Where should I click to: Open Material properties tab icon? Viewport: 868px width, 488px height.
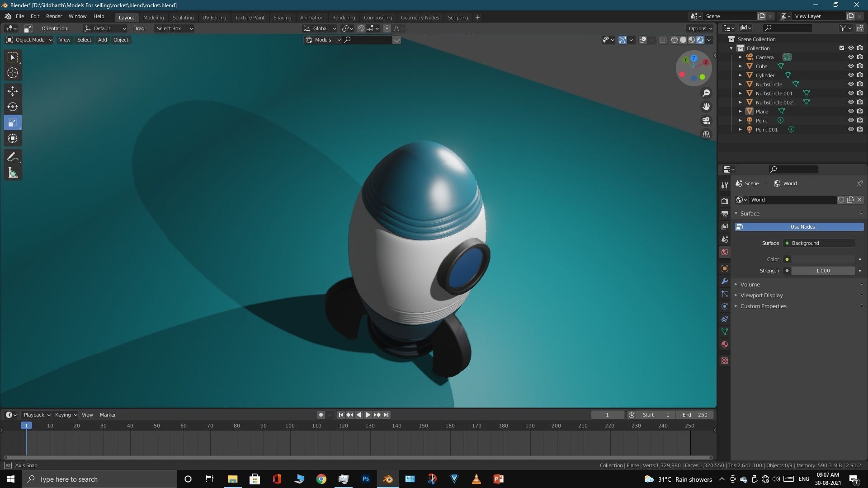(x=725, y=345)
